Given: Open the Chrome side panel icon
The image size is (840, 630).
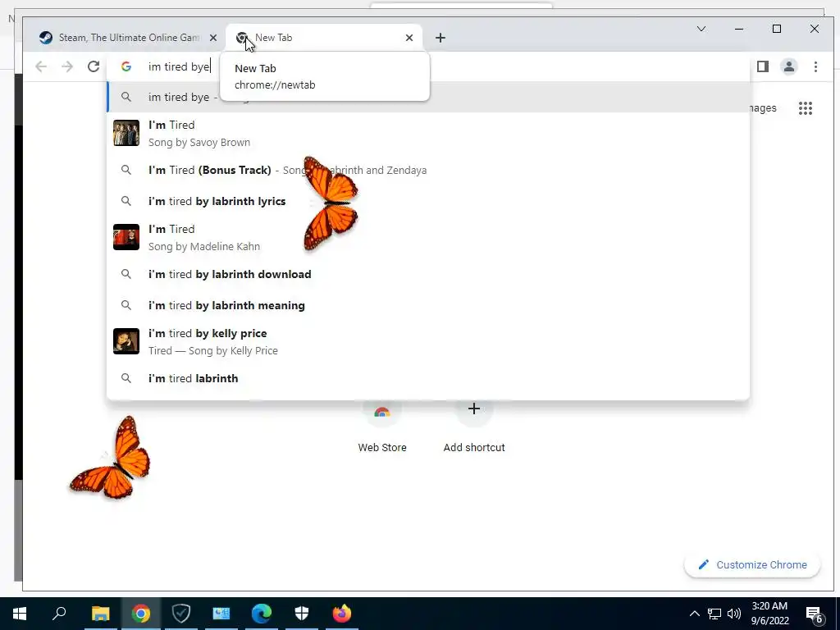Looking at the screenshot, I should 762,66.
